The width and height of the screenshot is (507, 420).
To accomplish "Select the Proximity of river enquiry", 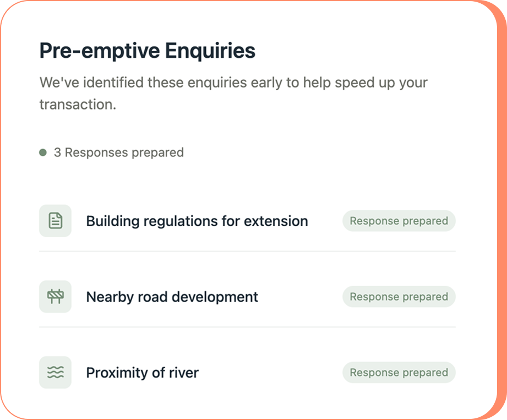I will (x=142, y=373).
